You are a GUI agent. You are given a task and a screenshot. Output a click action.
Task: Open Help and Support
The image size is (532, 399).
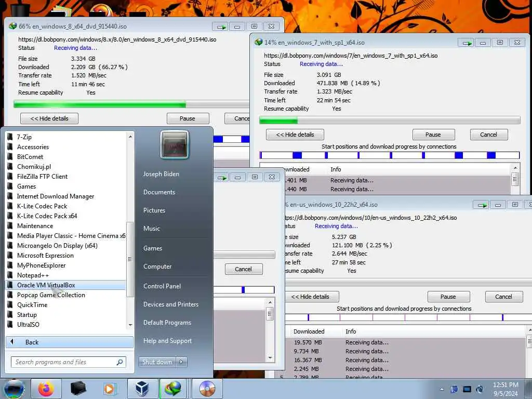coord(167,341)
